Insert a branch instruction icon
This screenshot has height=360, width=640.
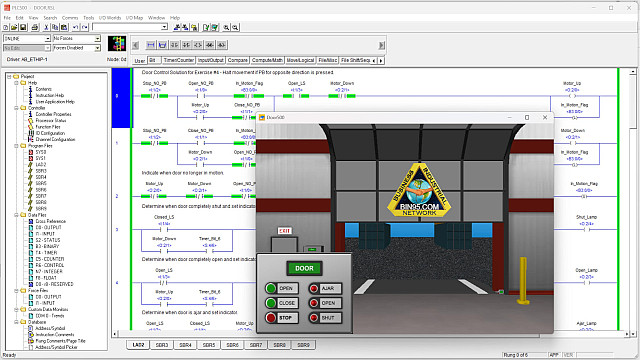(x=162, y=45)
